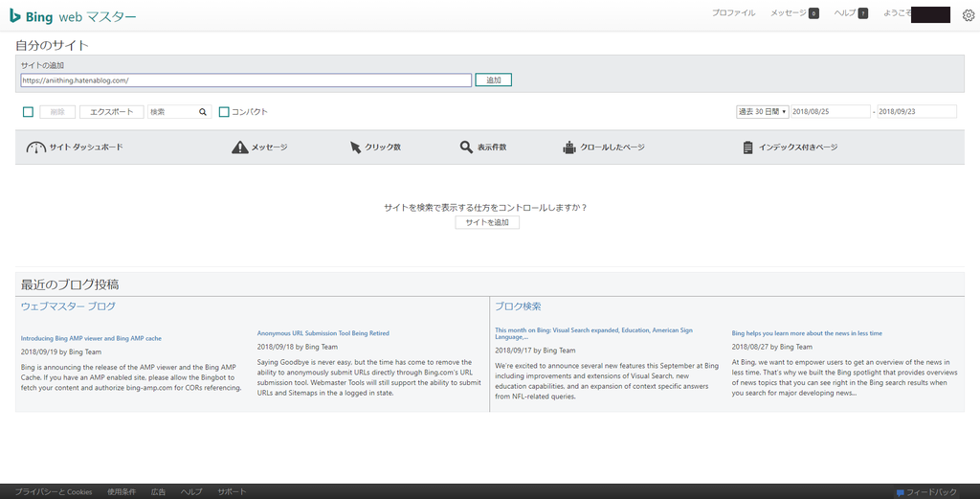Click the メッセージ column header label
This screenshot has width=980, height=499.
[269, 147]
